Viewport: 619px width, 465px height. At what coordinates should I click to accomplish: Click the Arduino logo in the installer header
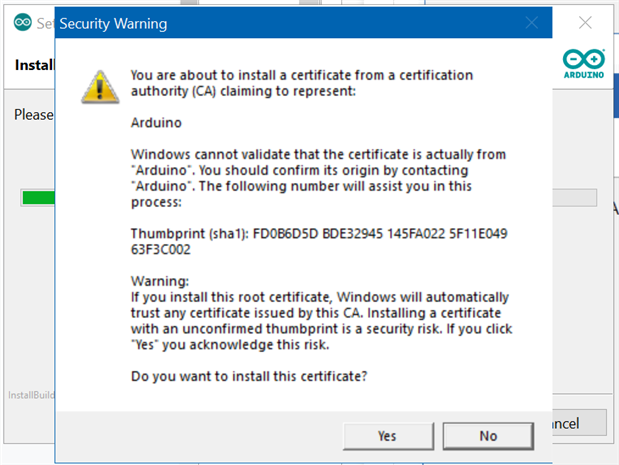pos(585,63)
